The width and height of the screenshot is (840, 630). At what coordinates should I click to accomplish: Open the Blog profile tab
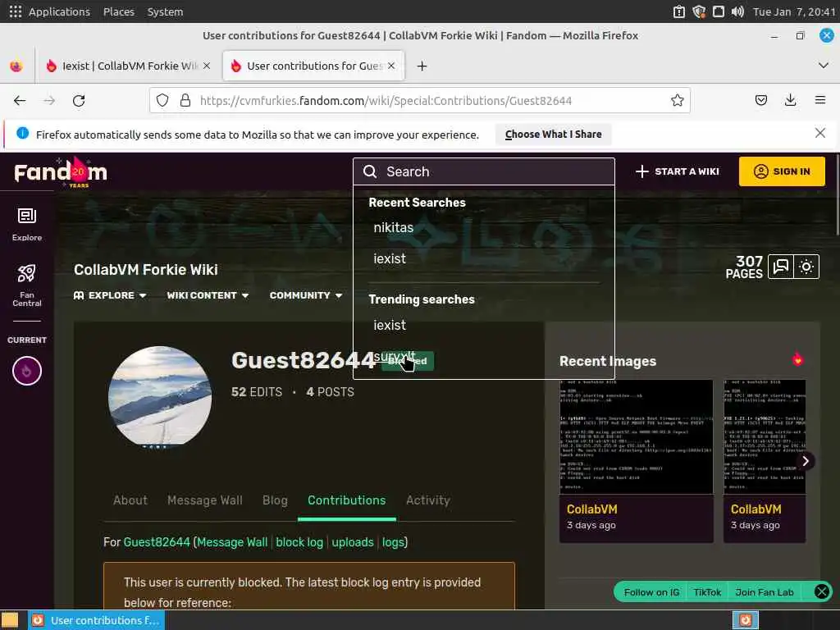coord(275,500)
